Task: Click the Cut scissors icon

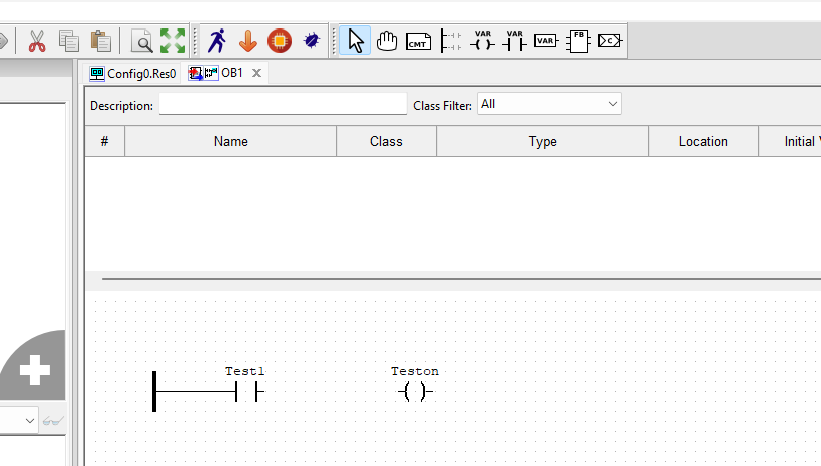Action: click(x=37, y=41)
